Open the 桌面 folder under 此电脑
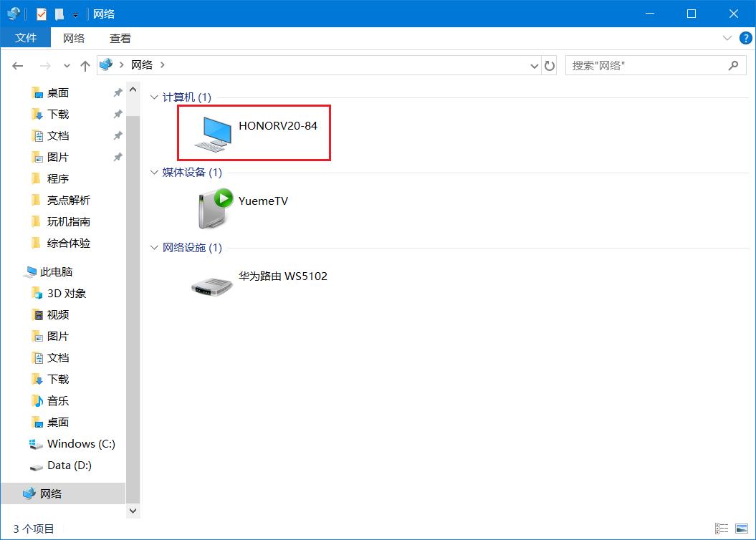The image size is (756, 540). coord(58,423)
